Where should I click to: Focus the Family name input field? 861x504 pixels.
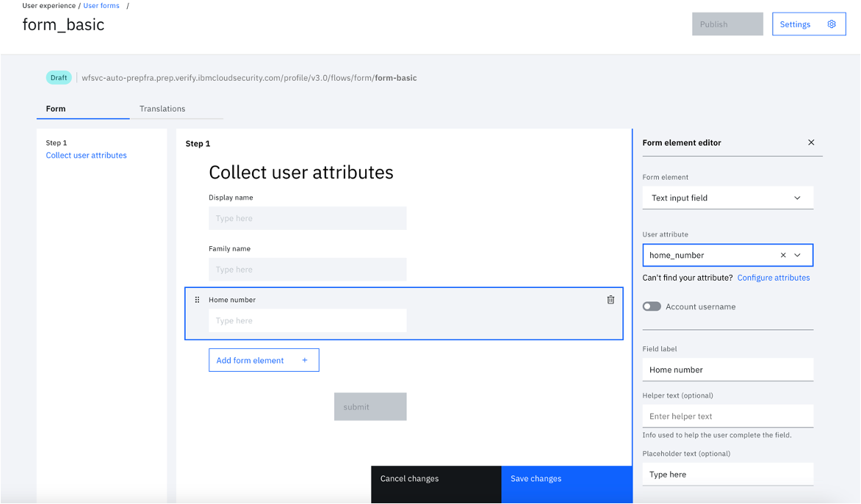pyautogui.click(x=308, y=270)
